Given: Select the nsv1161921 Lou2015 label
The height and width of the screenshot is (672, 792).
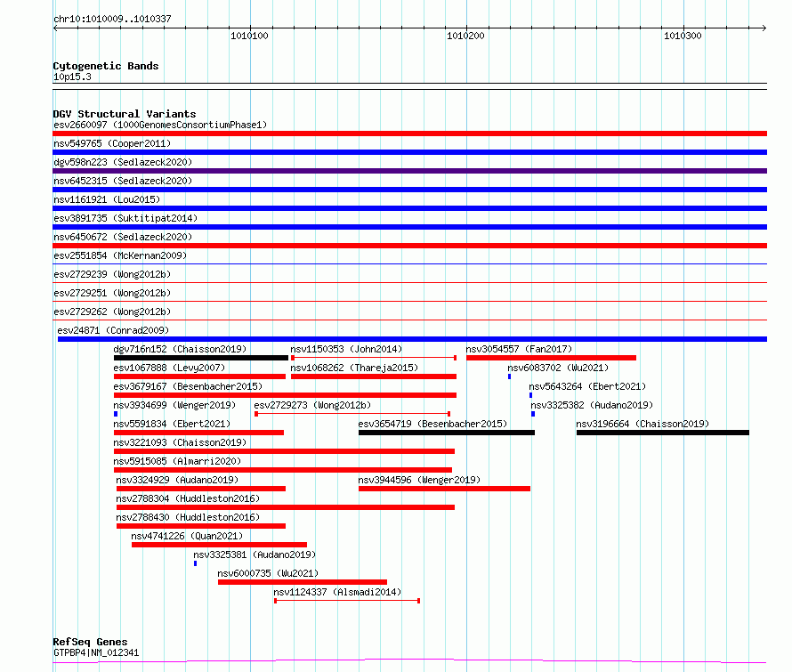Looking at the screenshot, I should [107, 199].
